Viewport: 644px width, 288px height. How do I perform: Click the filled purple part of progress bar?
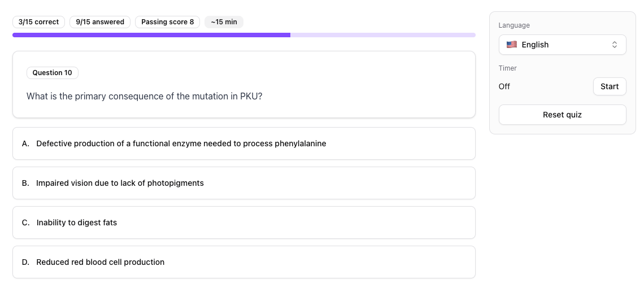pos(151,35)
